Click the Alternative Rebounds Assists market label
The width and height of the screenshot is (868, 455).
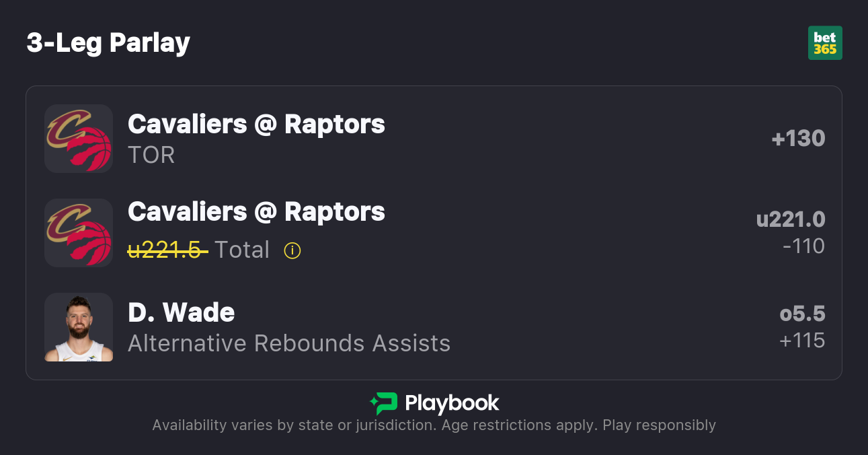(x=289, y=343)
